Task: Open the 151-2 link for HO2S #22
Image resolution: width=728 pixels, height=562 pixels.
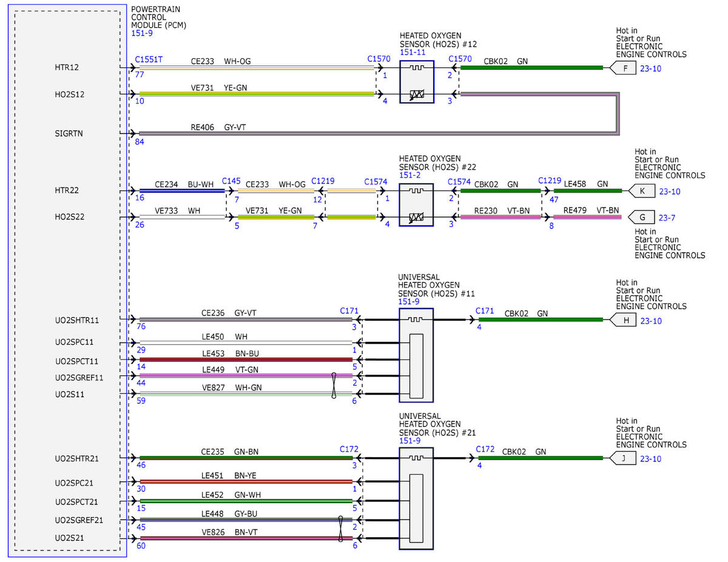Action: click(409, 175)
